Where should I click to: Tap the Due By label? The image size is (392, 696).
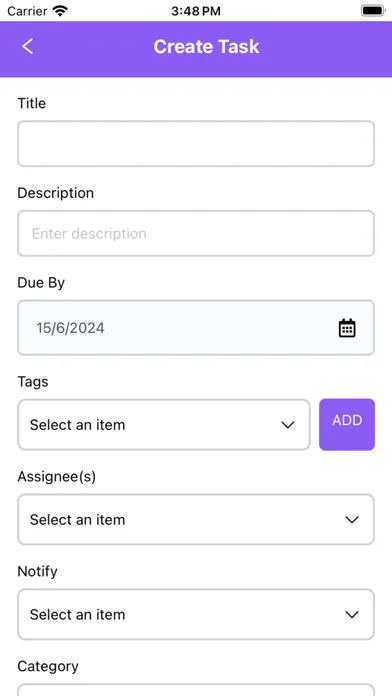tap(41, 283)
